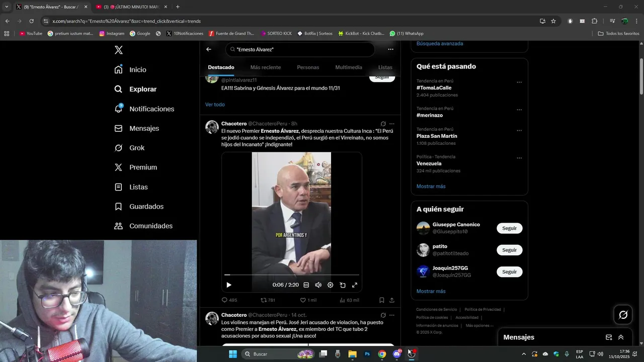
Task: Switch to Listas search tab
Action: tap(385, 67)
